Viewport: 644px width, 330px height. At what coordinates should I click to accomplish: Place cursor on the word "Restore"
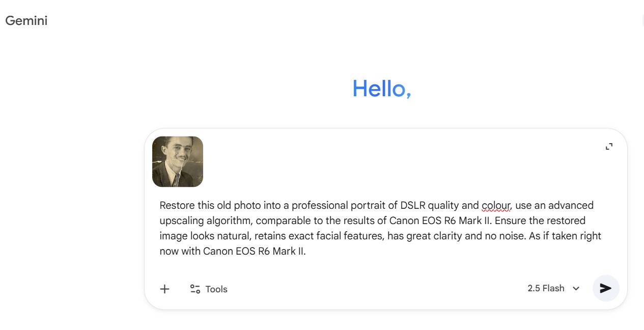tap(177, 205)
